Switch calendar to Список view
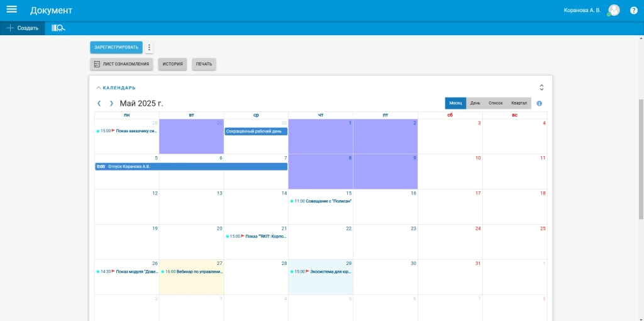The image size is (644, 321). coord(496,103)
